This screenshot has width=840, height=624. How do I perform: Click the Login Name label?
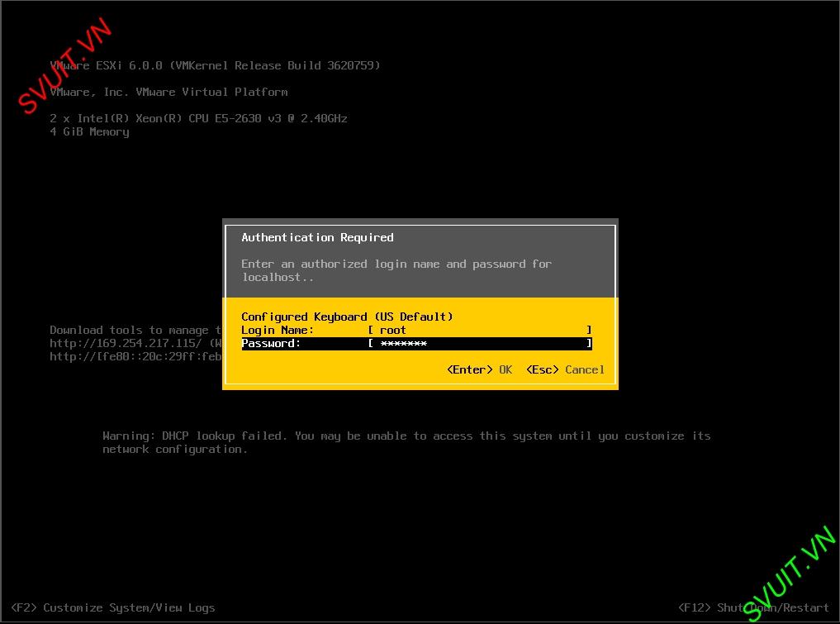coord(277,330)
